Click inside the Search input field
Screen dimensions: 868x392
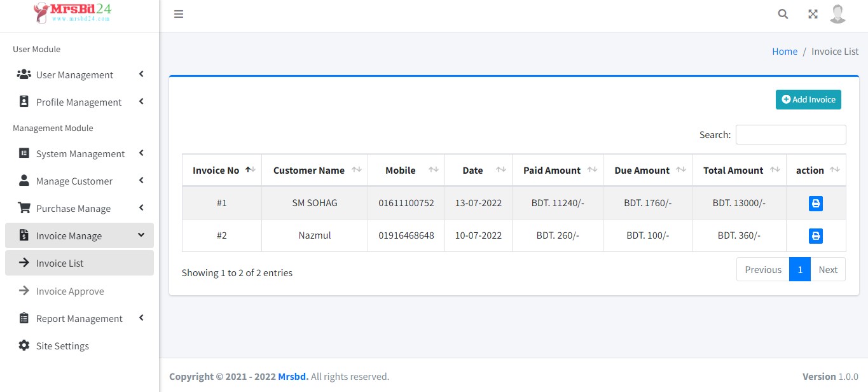tap(790, 134)
